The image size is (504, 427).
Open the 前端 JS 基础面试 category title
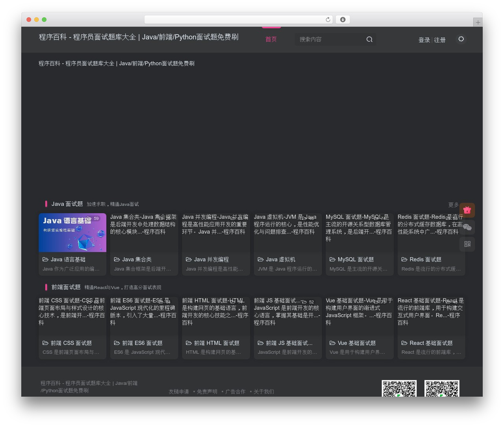pos(289,343)
